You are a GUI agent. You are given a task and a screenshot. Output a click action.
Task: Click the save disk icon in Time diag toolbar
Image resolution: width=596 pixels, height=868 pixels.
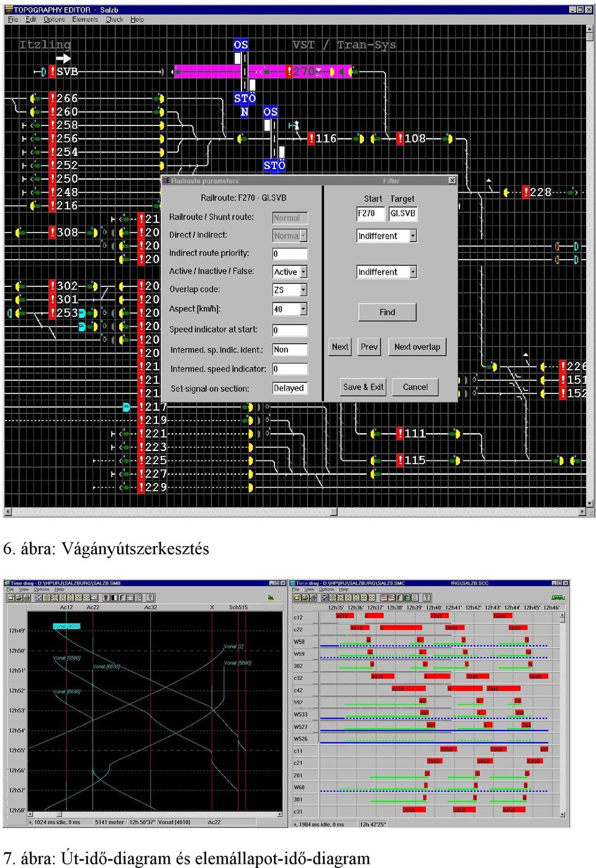[19, 598]
